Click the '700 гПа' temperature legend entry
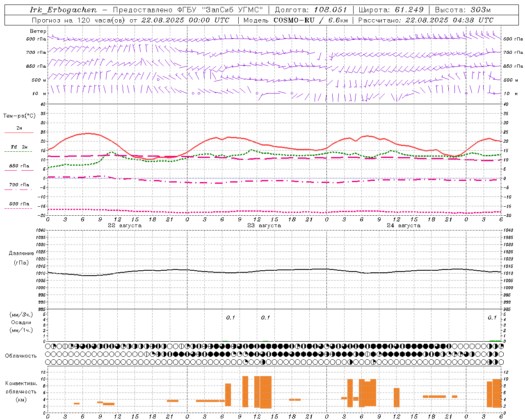The height and width of the screenshot is (420, 525). [19, 185]
